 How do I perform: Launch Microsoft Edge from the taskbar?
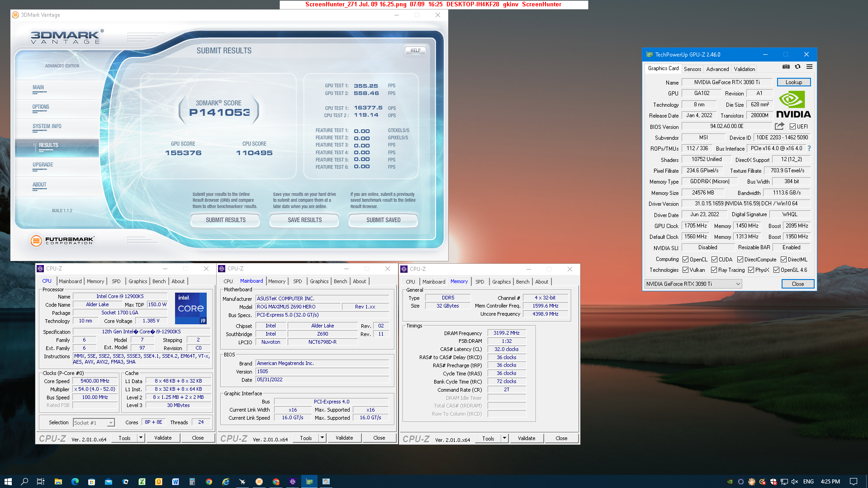[x=75, y=482]
